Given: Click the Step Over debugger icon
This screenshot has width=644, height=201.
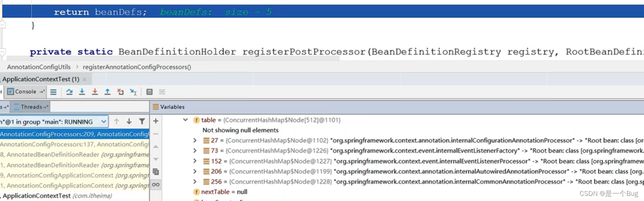Looking at the screenshot, I should coord(69,92).
